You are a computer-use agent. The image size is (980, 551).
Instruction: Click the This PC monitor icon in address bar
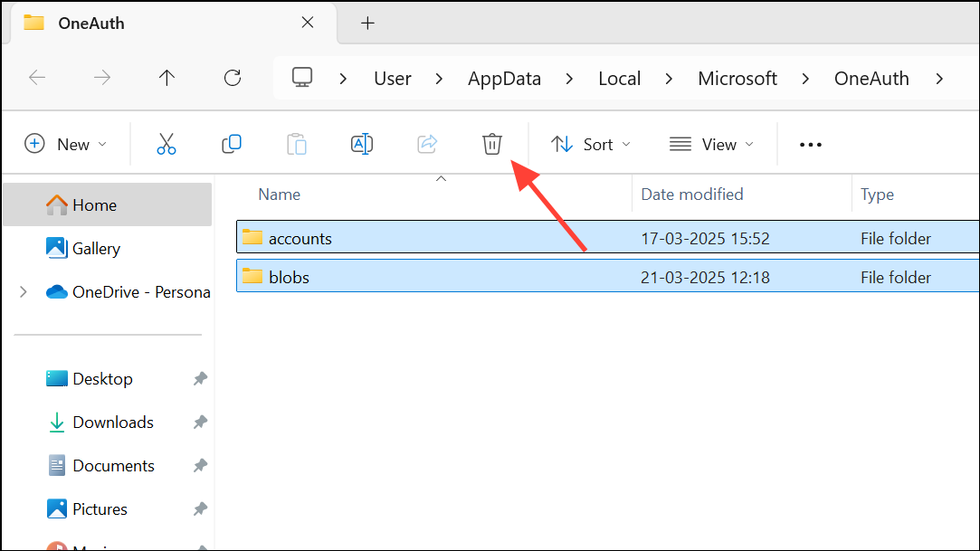[x=302, y=78]
